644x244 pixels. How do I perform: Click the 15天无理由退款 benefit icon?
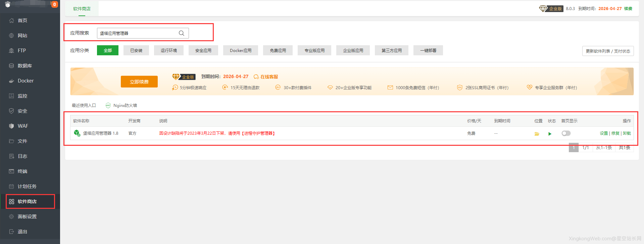(225, 87)
